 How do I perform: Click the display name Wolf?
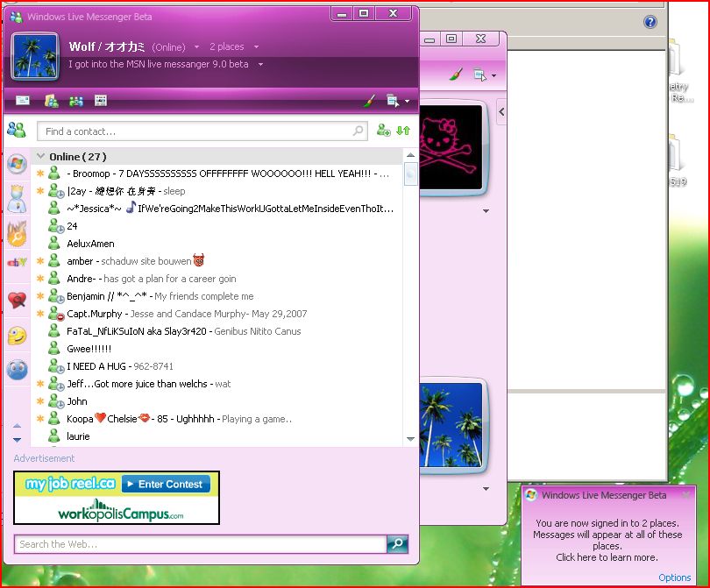(x=82, y=46)
